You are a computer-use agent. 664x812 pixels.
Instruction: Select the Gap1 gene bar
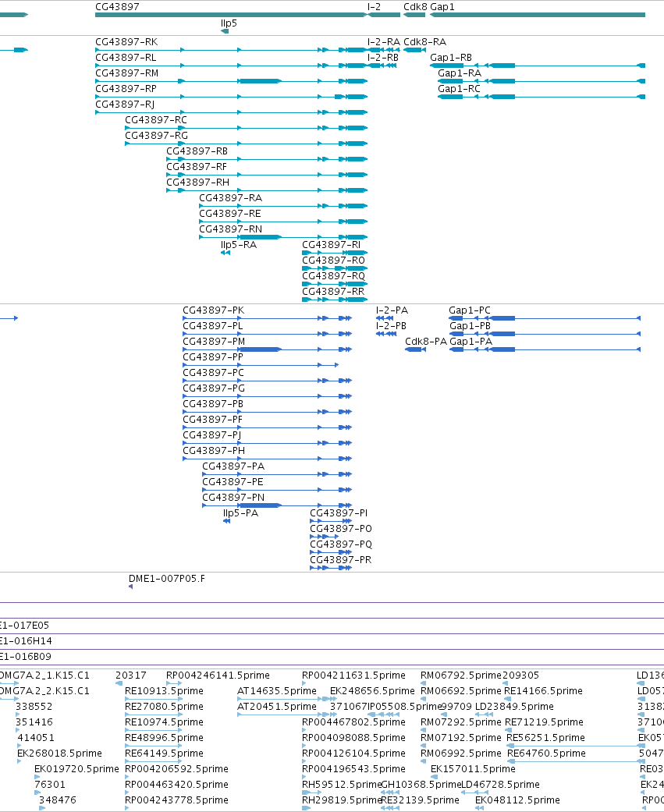point(538,15)
